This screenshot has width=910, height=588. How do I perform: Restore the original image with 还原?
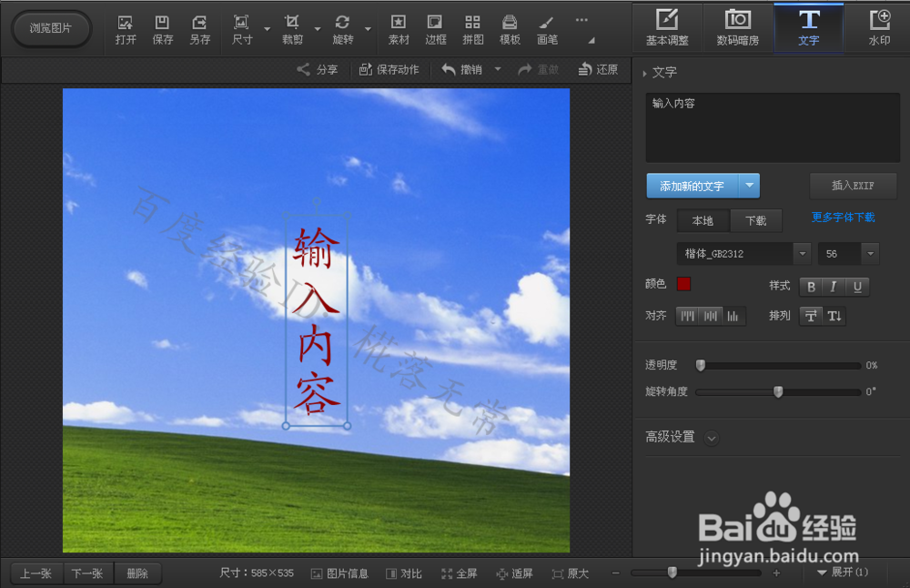598,70
